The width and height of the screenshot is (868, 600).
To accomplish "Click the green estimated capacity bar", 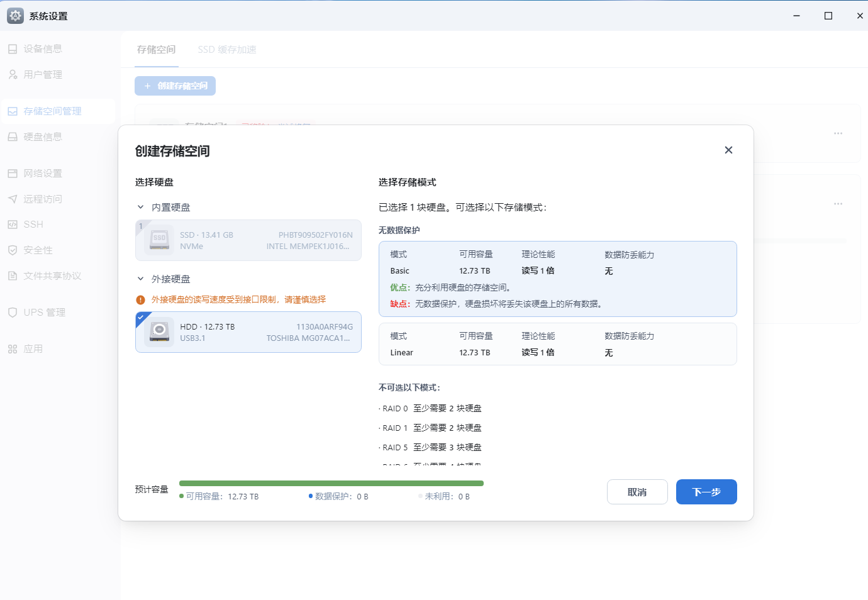I will click(331, 483).
